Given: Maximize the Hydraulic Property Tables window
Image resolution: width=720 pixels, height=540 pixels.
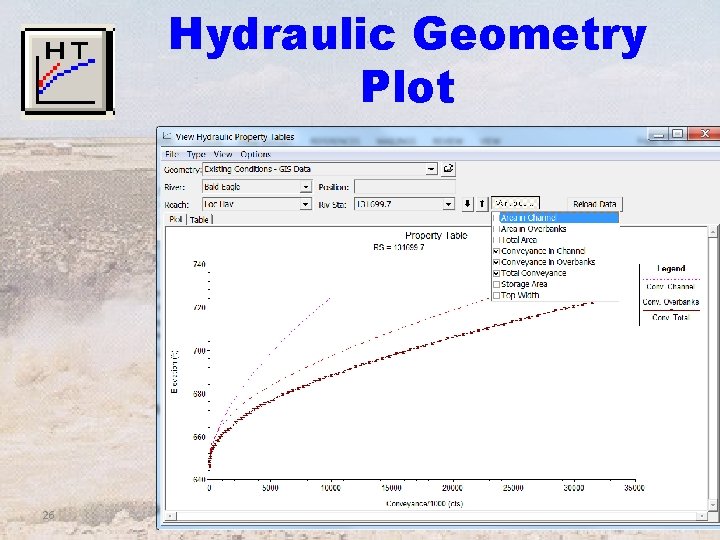Looking at the screenshot, I should (x=677, y=134).
